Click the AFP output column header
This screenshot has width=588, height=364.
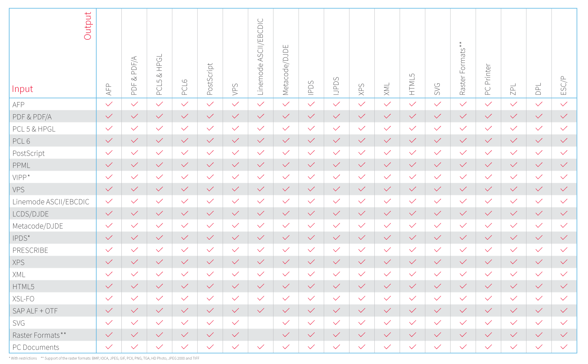tap(109, 90)
